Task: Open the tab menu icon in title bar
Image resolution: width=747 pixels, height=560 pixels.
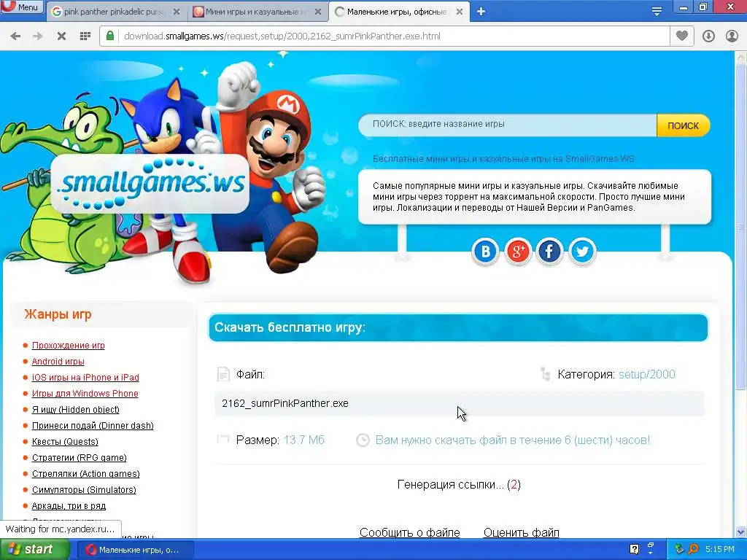Action: [657, 11]
